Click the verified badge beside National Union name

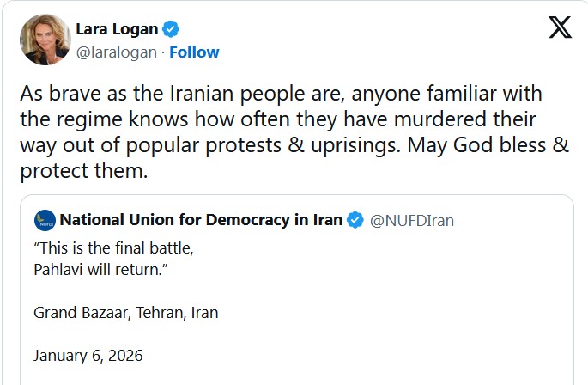(355, 220)
